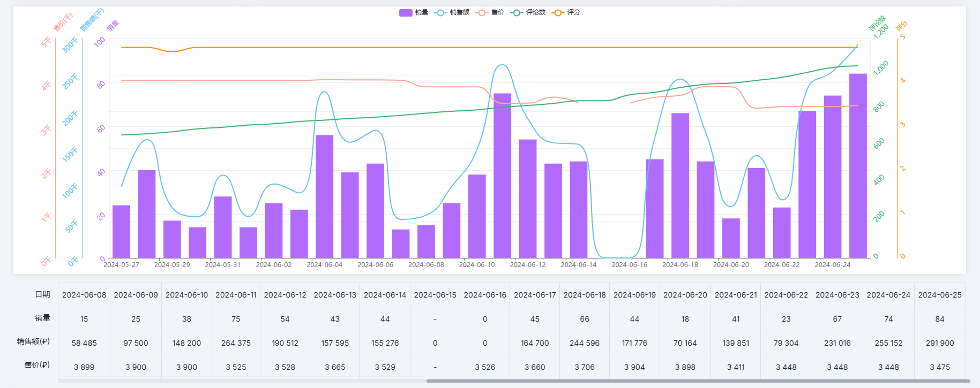Click the sales amount cell 70 164
This screenshot has height=388, width=980.
click(685, 343)
